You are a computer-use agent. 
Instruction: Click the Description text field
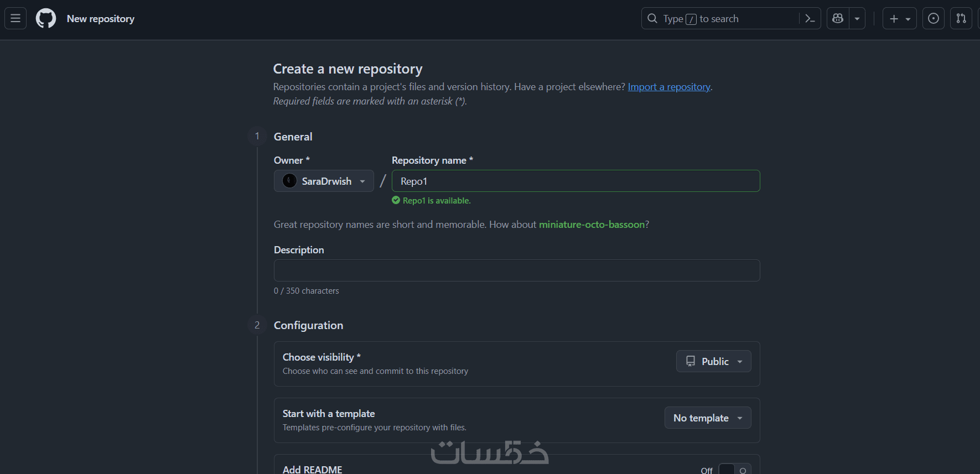click(x=516, y=270)
